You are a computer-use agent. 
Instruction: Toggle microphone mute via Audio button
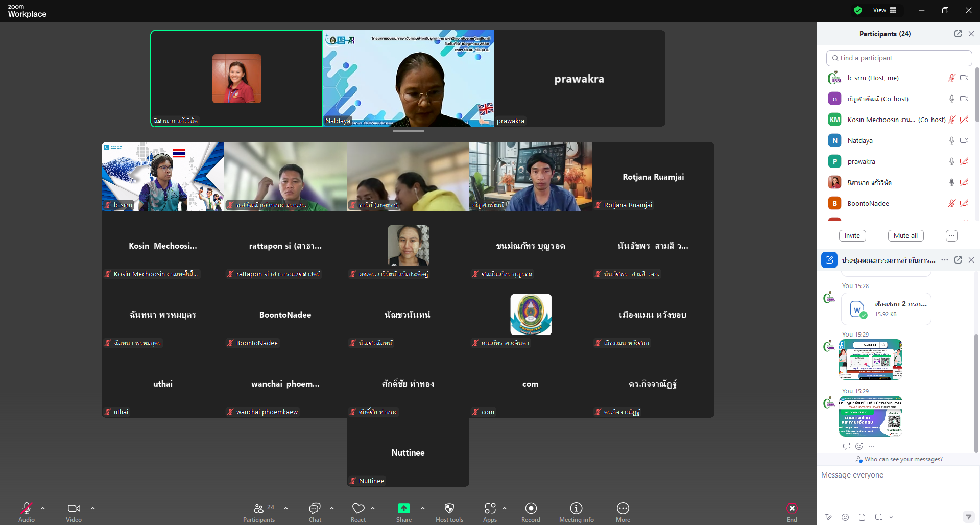[x=27, y=512]
